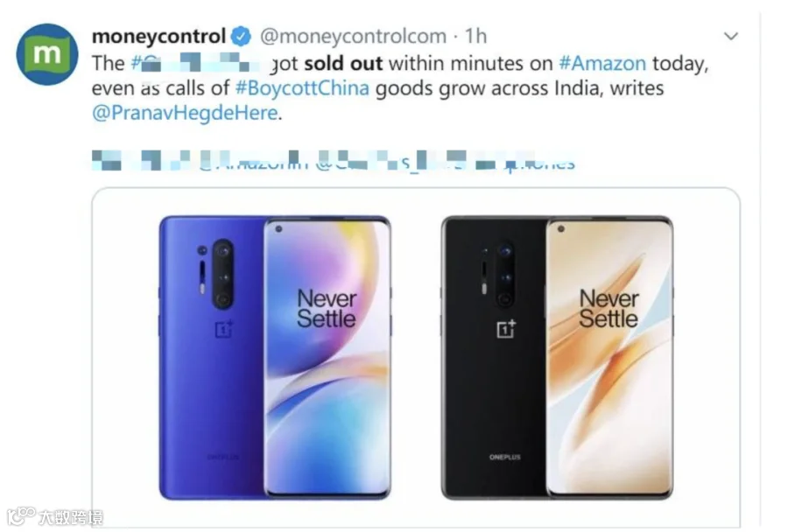The height and width of the screenshot is (532, 788).
Task: Click the moneycontrol profile avatar
Action: pos(47,54)
